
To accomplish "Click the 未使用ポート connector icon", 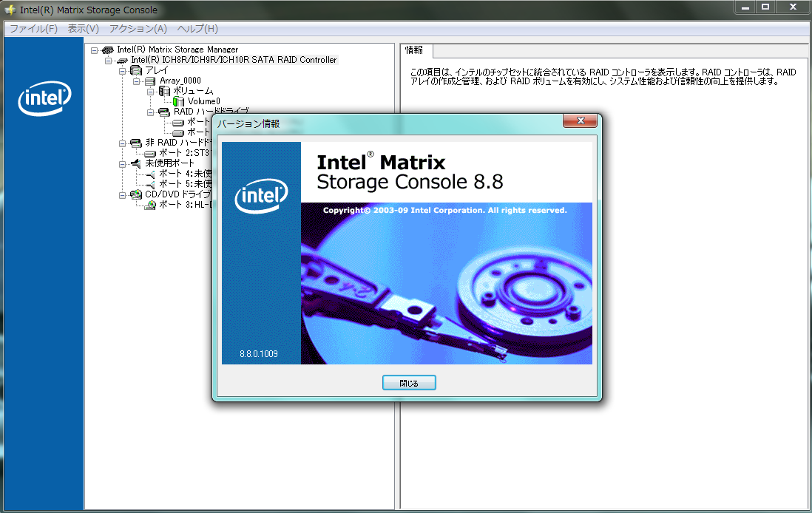I will [136, 163].
